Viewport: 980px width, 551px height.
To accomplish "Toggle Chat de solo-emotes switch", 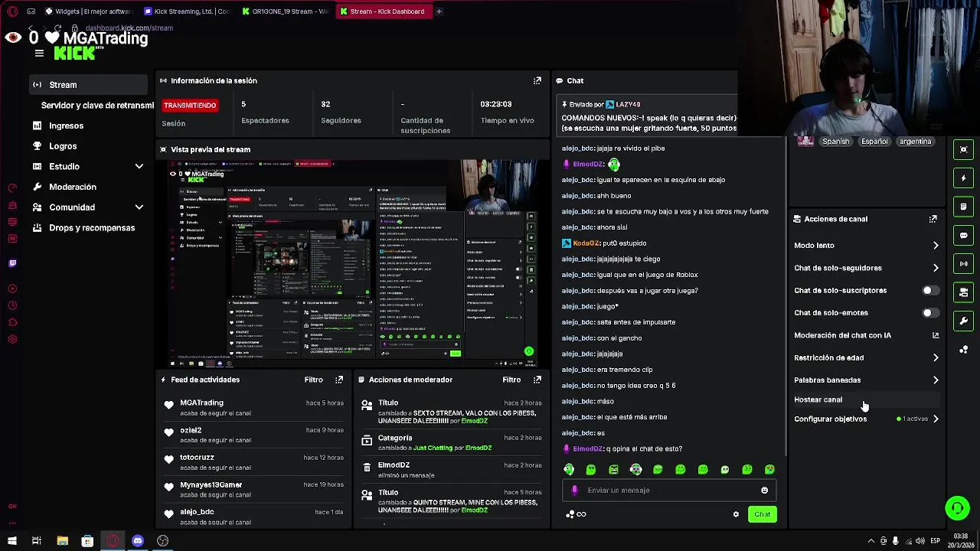I will (929, 313).
